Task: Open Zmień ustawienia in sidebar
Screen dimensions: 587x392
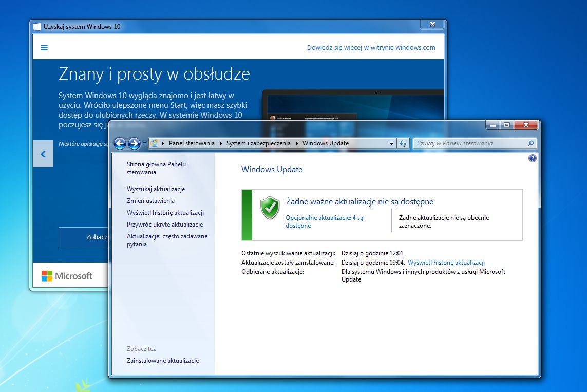Action: 150,201
